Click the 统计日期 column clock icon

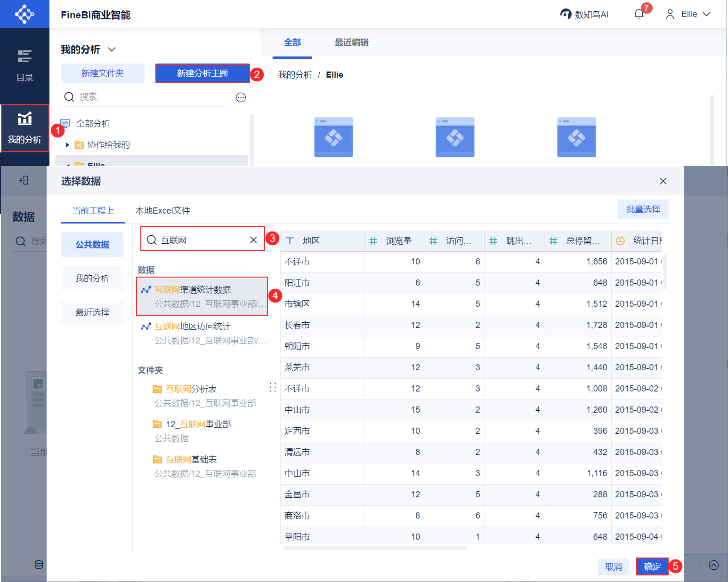coord(621,241)
